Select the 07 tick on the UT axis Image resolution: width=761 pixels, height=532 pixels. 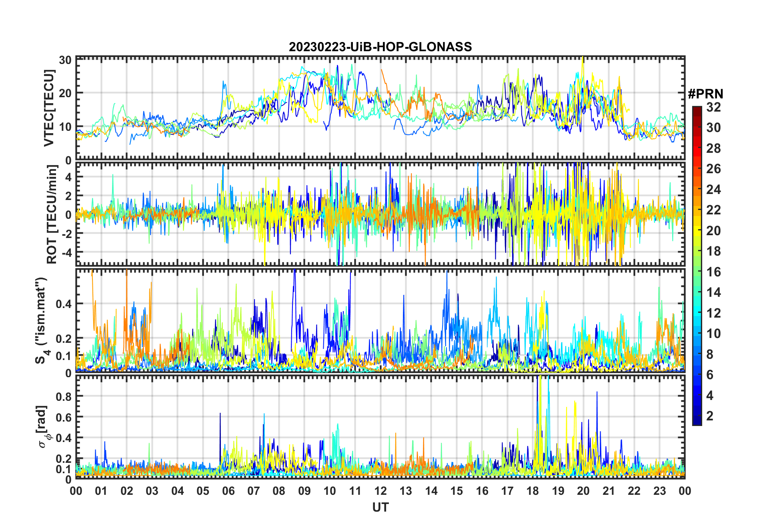pyautogui.click(x=254, y=491)
